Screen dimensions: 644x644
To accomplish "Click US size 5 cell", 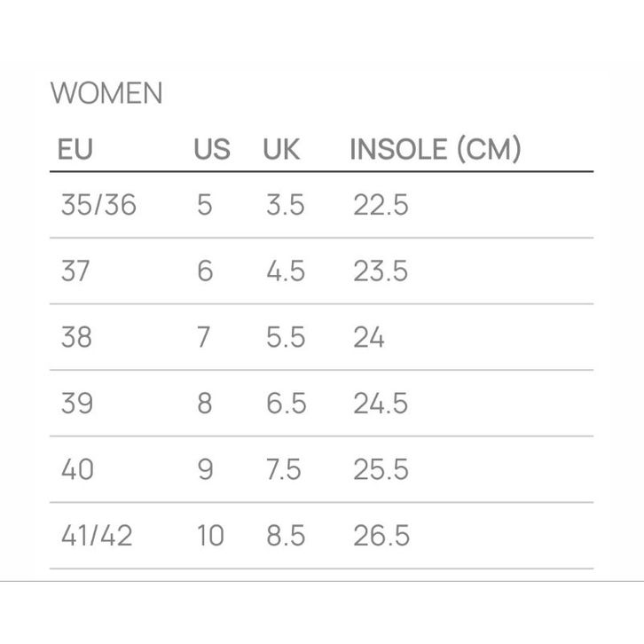I will click(x=205, y=205).
